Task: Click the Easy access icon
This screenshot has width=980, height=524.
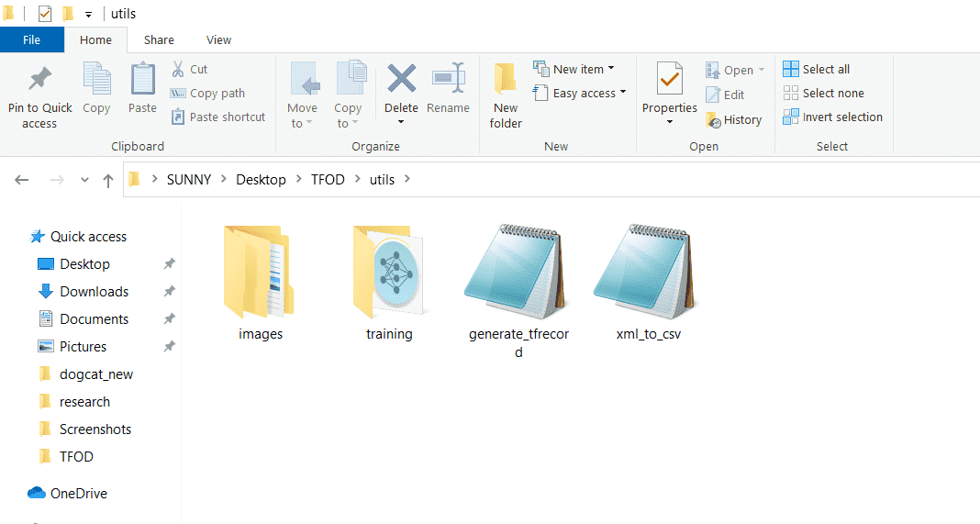Action: click(540, 93)
